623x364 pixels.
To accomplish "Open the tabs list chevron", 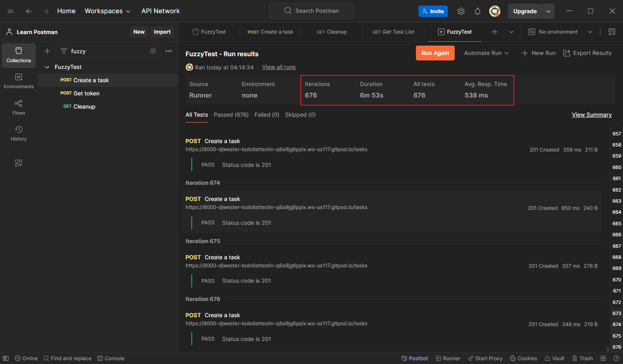I will click(x=511, y=32).
